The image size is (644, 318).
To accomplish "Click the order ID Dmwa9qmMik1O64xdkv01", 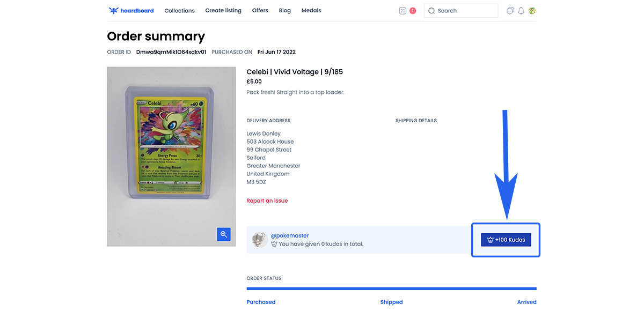I will point(171,52).
